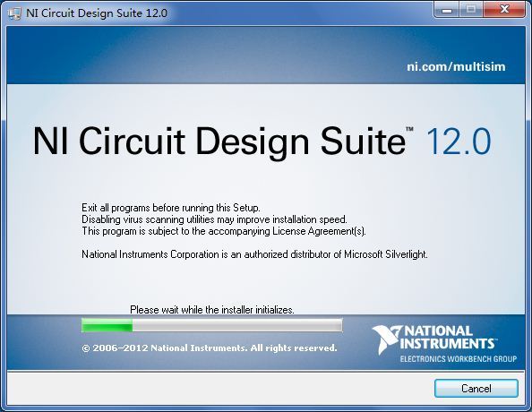Screen dimensions: 532x412
Task: Click the National Instruments eagle logo
Action: (386, 339)
